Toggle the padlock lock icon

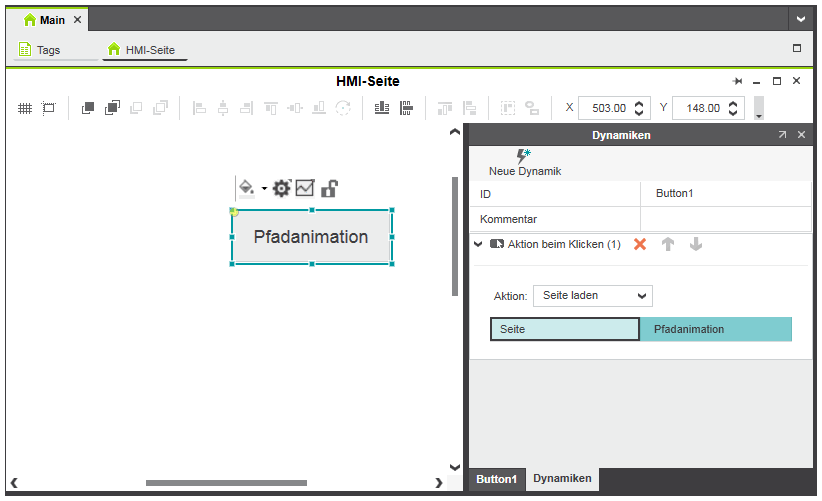(329, 188)
